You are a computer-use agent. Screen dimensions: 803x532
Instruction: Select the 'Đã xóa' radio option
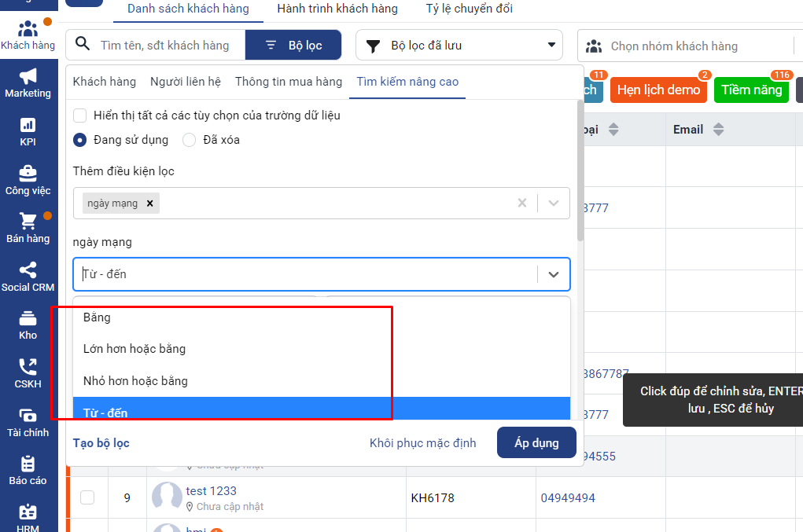pos(189,140)
